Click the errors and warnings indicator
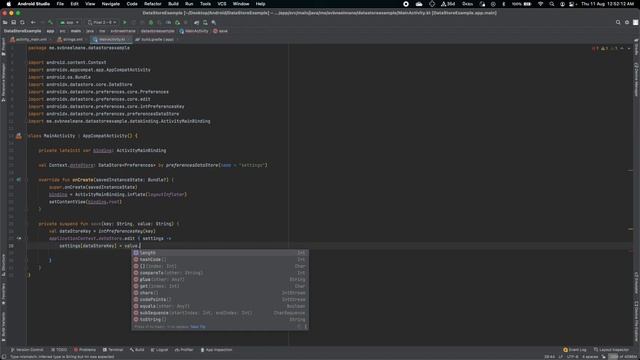 tap(606, 49)
